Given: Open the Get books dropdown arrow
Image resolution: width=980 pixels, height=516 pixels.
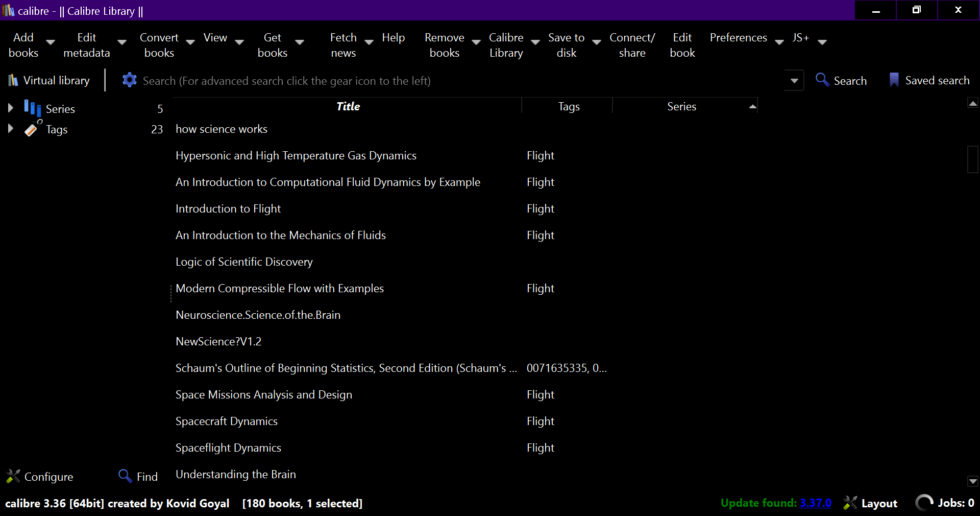Looking at the screenshot, I should point(300,42).
